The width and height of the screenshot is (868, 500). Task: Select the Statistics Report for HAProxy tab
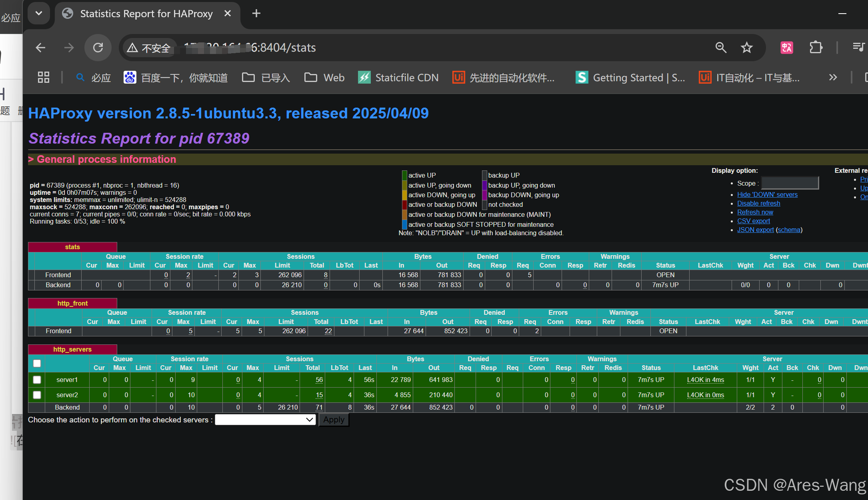coord(146,14)
